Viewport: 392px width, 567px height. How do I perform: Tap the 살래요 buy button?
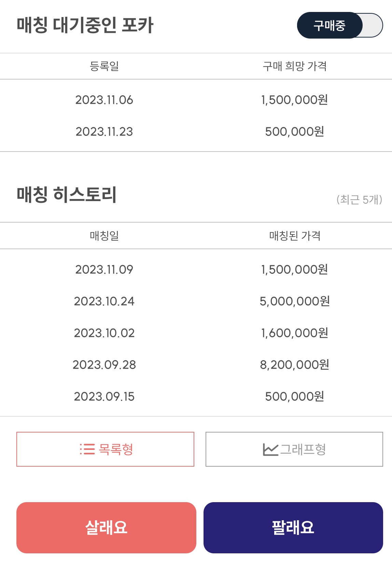point(106,527)
